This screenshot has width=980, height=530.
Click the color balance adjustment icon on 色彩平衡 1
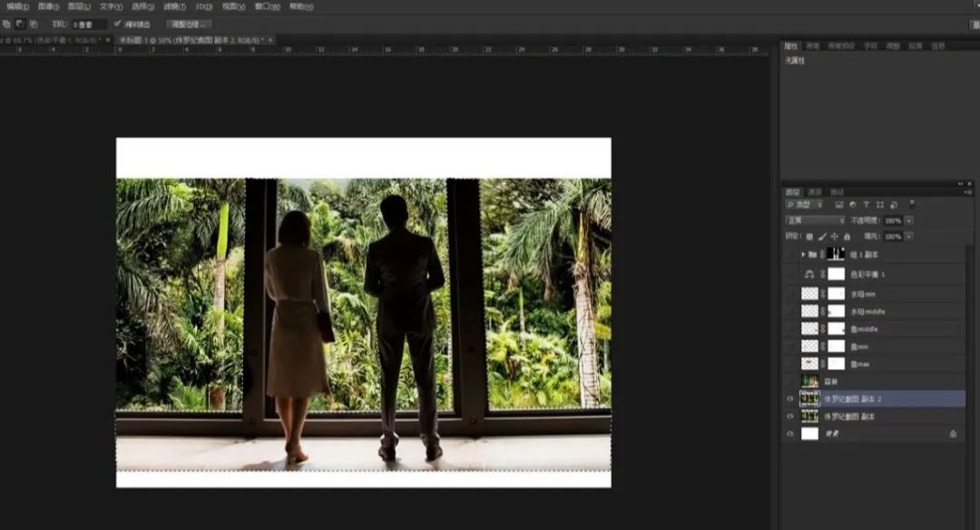click(x=809, y=274)
